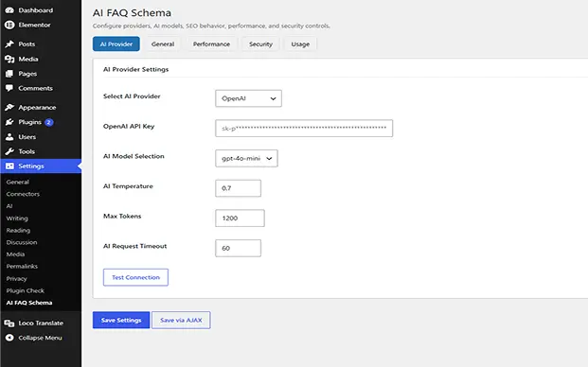The image size is (588, 367).
Task: Click the Plugins update count badge
Action: (48, 122)
